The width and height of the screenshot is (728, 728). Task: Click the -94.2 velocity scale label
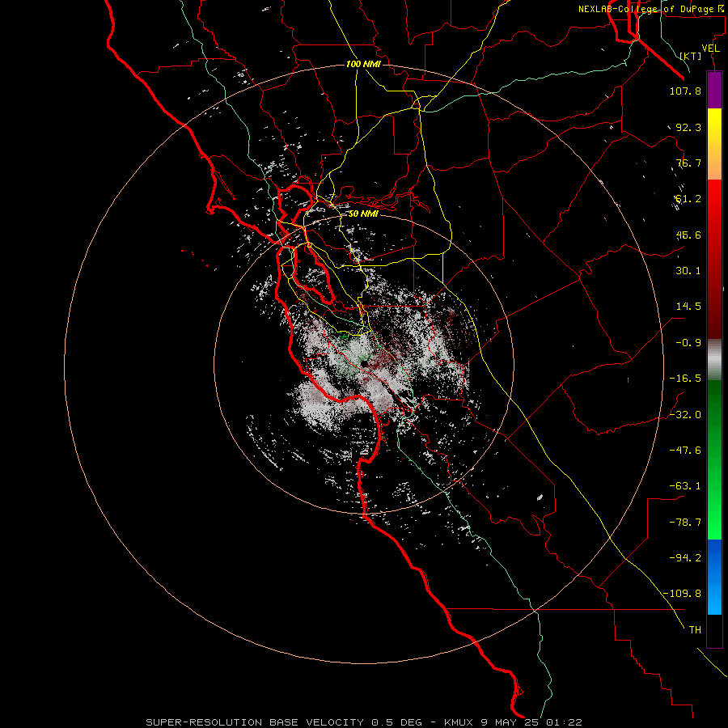click(x=685, y=558)
